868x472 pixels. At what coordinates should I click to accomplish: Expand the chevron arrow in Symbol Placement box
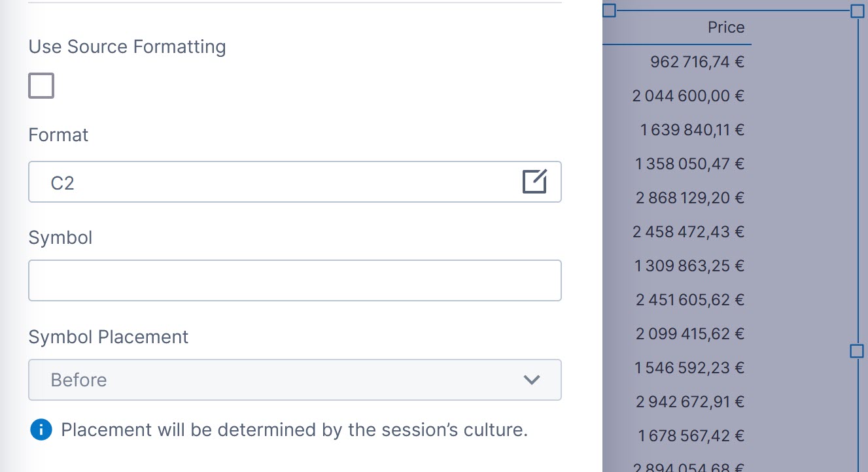point(532,380)
